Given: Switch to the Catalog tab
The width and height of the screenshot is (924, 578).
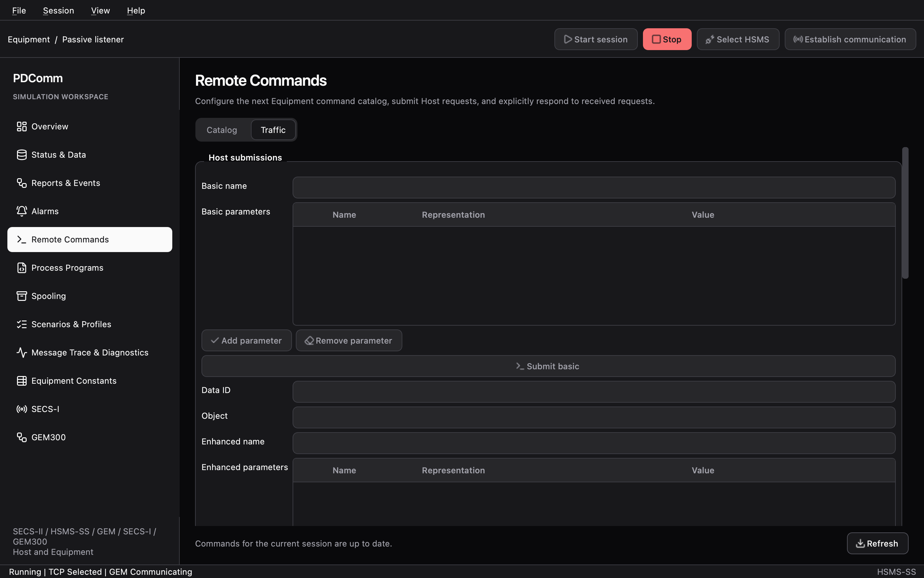Looking at the screenshot, I should pos(222,130).
